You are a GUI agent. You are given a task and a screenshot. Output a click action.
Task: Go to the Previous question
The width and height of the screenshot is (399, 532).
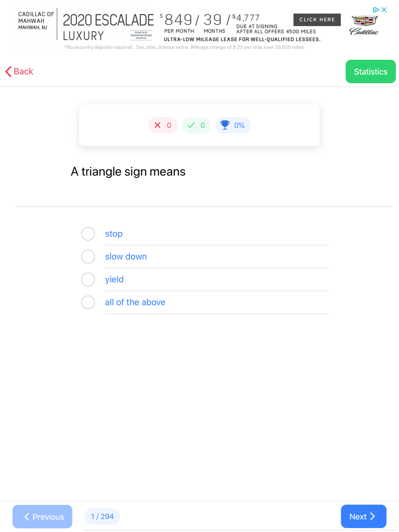pos(43,517)
